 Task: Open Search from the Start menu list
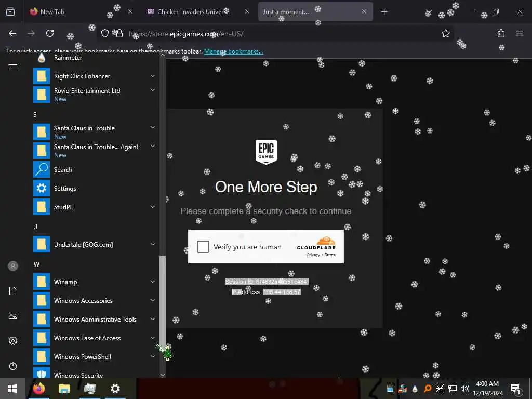[x=94, y=170]
